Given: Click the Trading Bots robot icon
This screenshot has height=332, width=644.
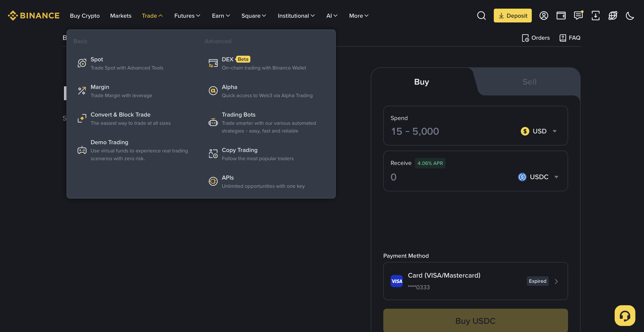Looking at the screenshot, I should coord(213,122).
